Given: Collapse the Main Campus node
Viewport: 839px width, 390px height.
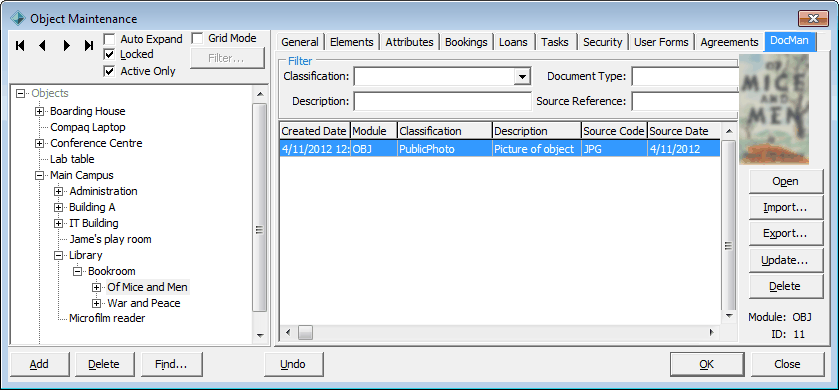Looking at the screenshot, I should (39, 175).
